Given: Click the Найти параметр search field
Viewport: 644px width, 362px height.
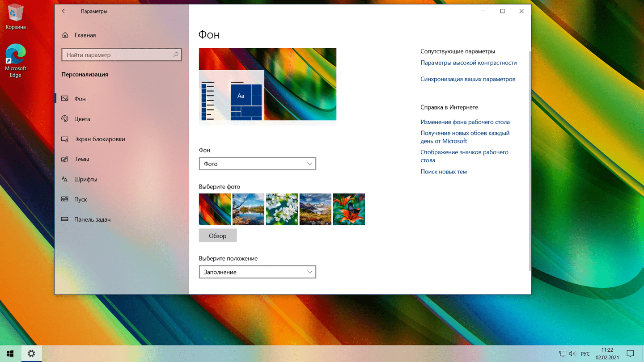Looking at the screenshot, I should 117,55.
